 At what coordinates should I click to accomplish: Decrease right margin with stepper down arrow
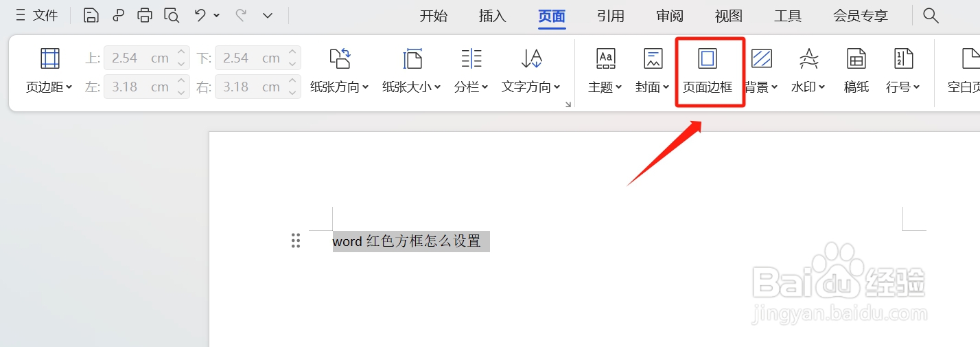click(x=293, y=93)
